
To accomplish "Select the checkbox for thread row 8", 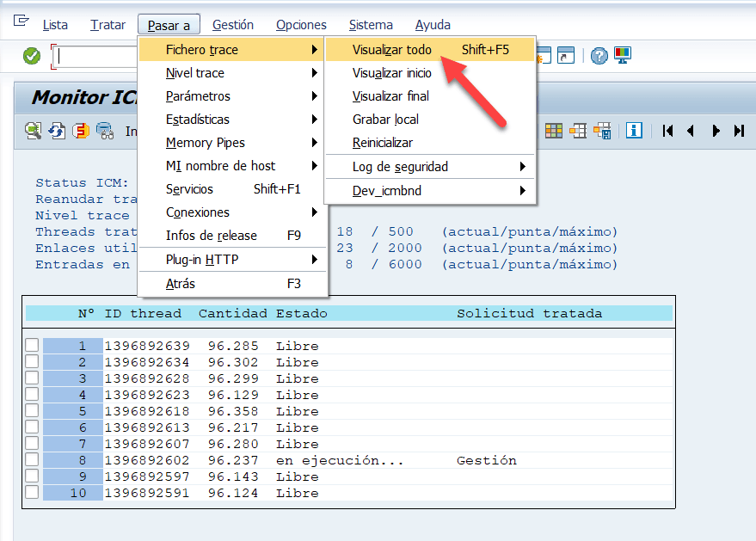I will point(32,460).
